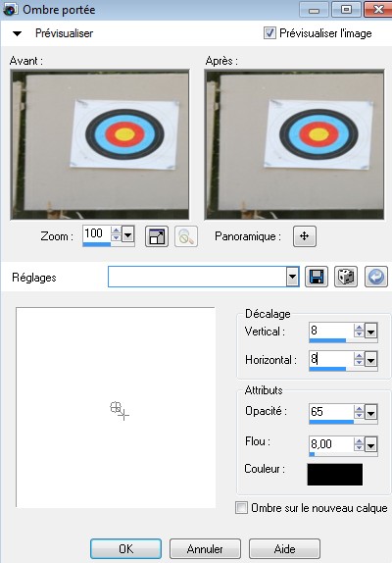Click the application icon in title bar
This screenshot has width=392, height=563.
[x=10, y=10]
